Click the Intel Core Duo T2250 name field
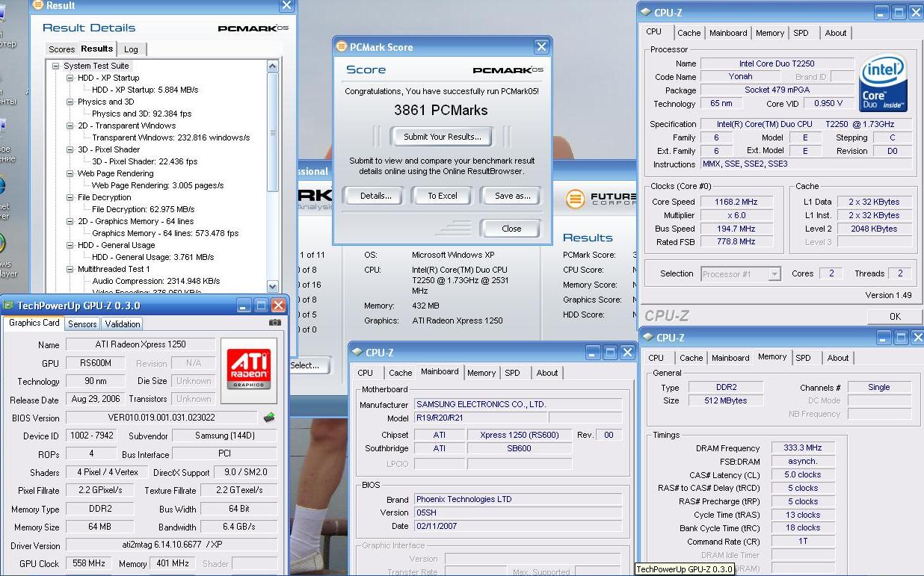 pyautogui.click(x=777, y=64)
